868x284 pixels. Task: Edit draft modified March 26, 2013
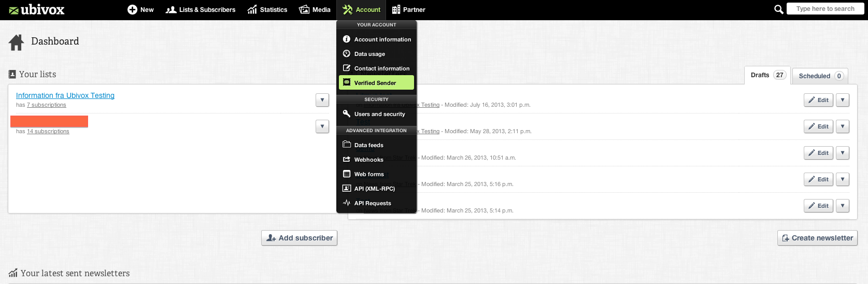point(818,153)
